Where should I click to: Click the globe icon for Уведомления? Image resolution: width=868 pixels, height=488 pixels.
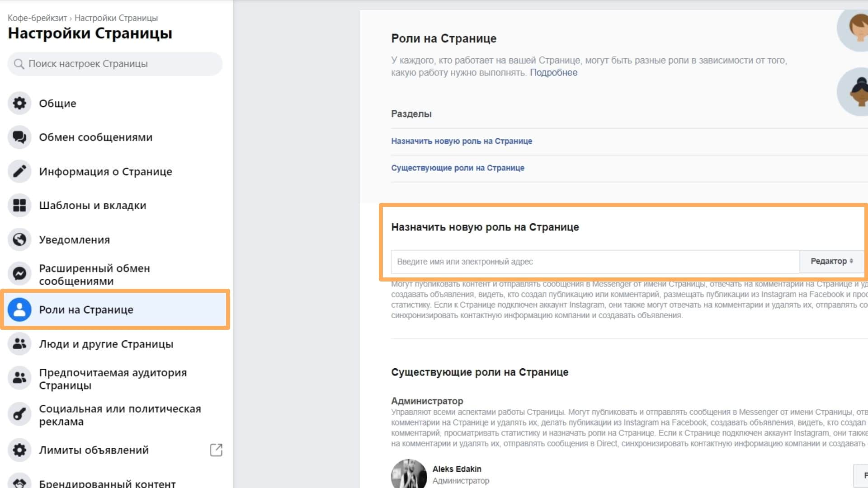[19, 239]
